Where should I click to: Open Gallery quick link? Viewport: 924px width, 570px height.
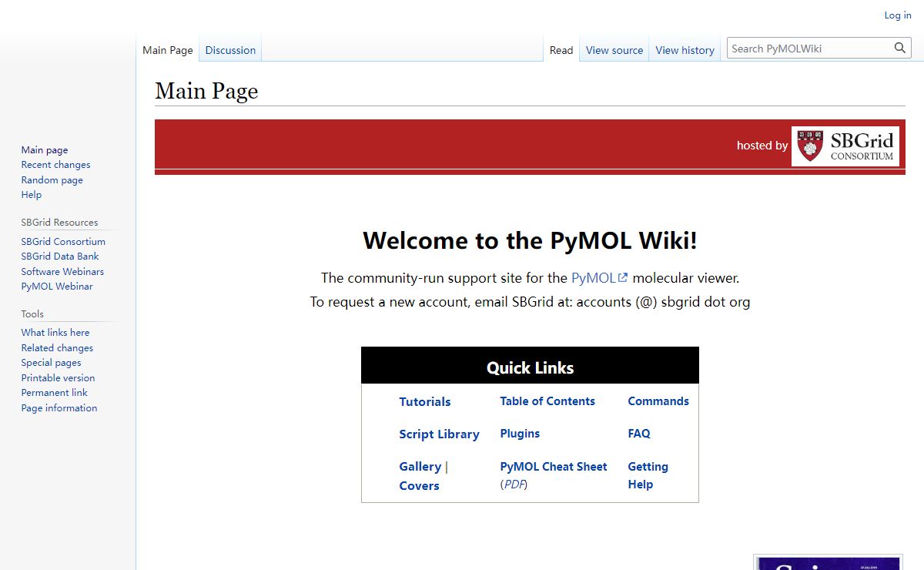[x=420, y=467]
